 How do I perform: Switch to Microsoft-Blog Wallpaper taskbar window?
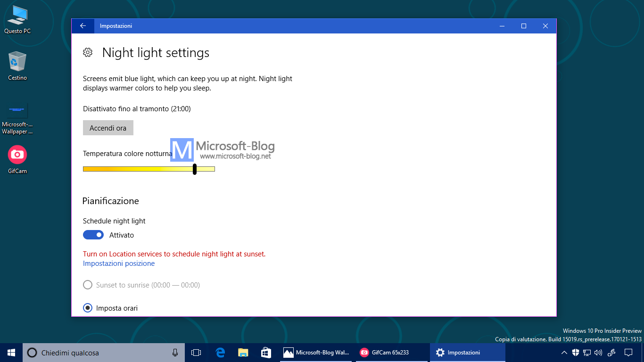tap(316, 353)
